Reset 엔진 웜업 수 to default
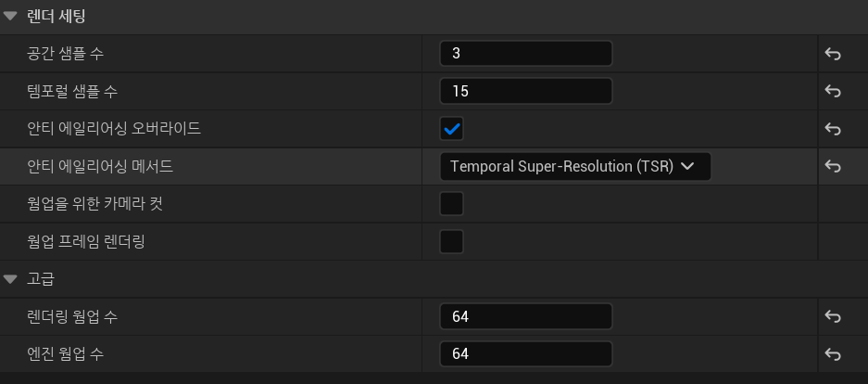Screen dimensions: 868x384 (832, 354)
